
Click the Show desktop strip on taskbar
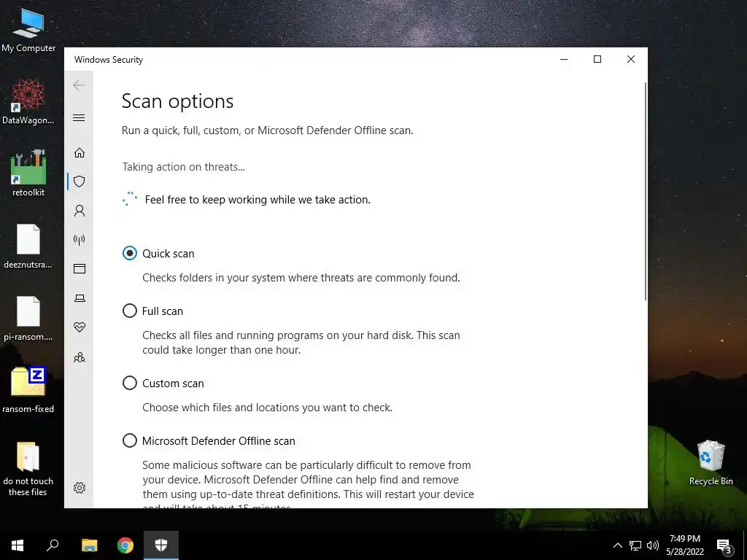745,545
